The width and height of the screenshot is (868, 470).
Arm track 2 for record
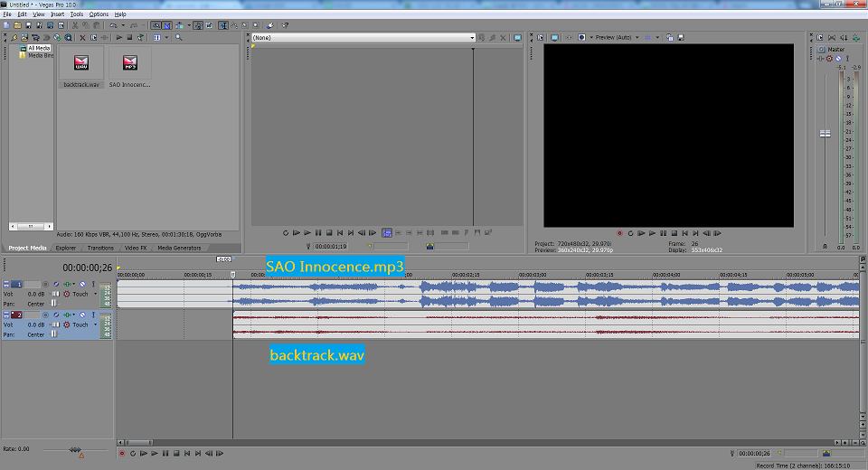45,315
